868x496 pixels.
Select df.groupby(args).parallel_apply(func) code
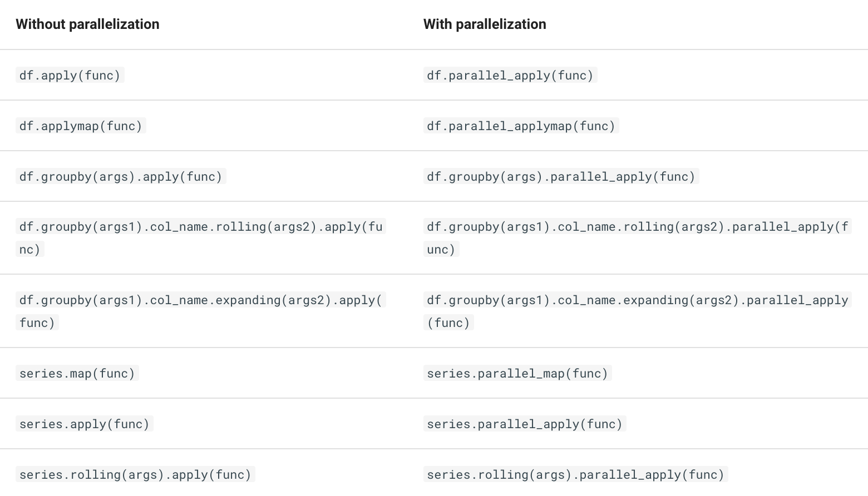[561, 176]
